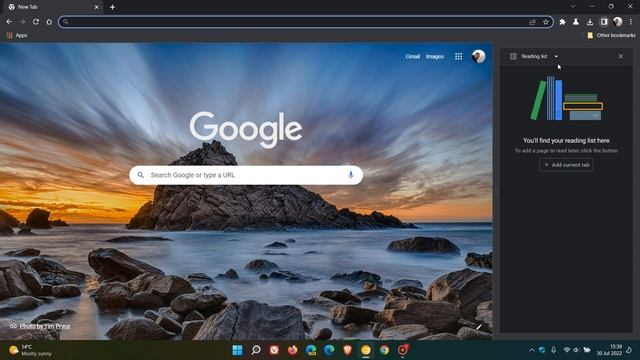The image size is (640, 360).
Task: Close the New Tab tab
Action: click(97, 7)
